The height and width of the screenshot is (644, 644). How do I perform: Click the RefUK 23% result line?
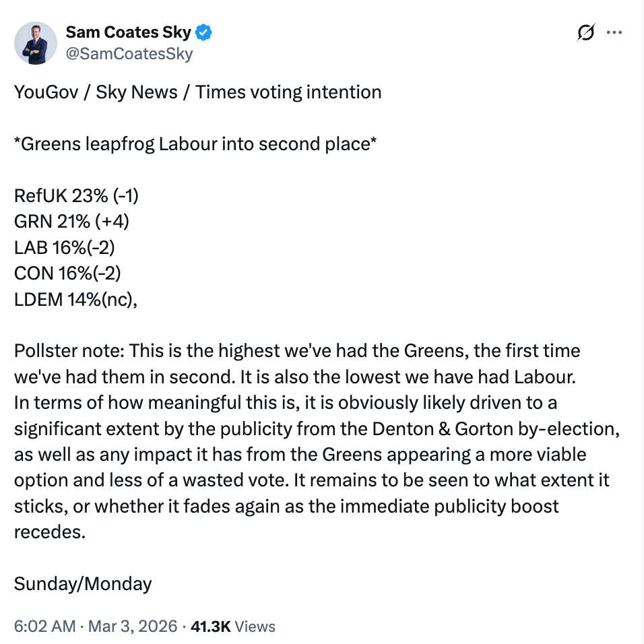tap(76, 196)
